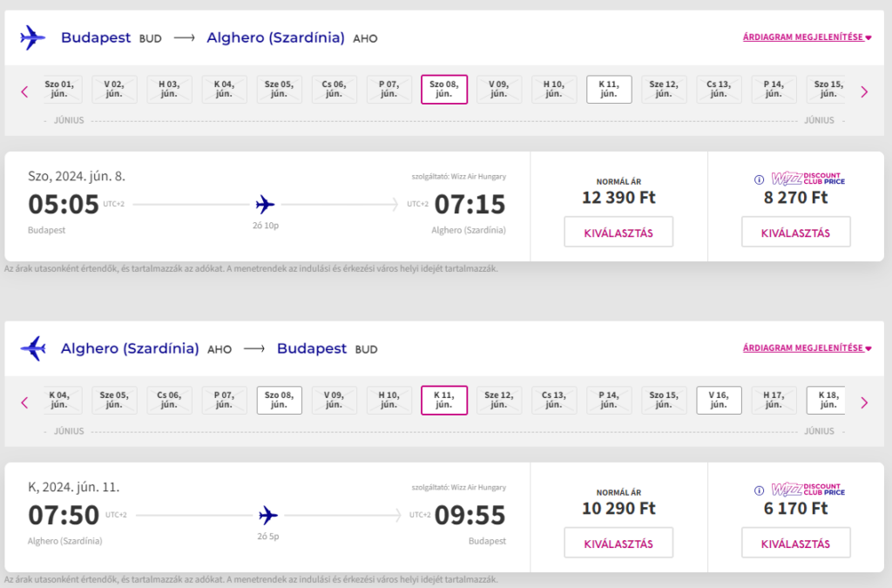Select outbound date K 11, jún.
This screenshot has height=588, width=892.
point(609,89)
